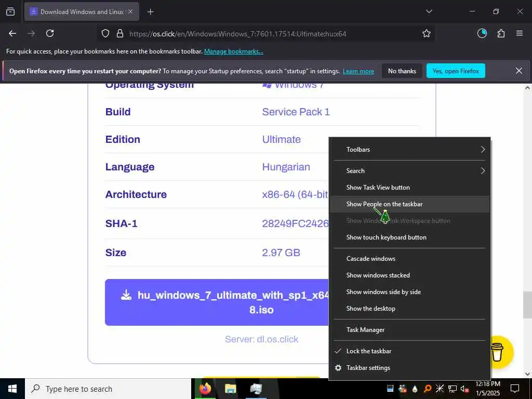Decline with the No thanks button
Image resolution: width=532 pixels, height=399 pixels.
[402, 71]
